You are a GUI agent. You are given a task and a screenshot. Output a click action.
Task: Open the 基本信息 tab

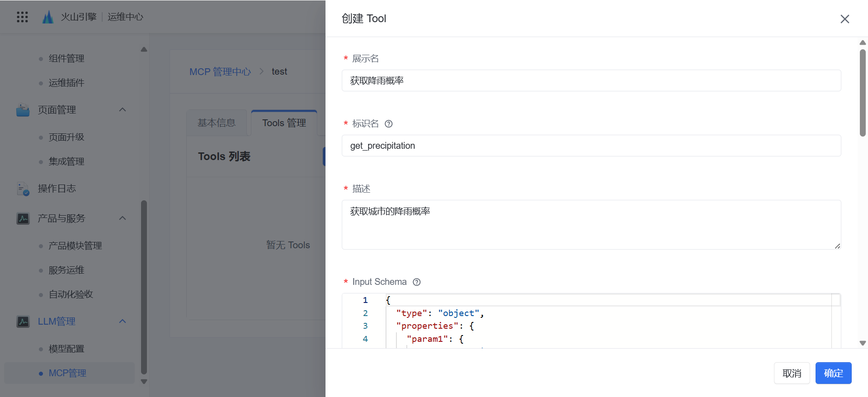click(217, 123)
